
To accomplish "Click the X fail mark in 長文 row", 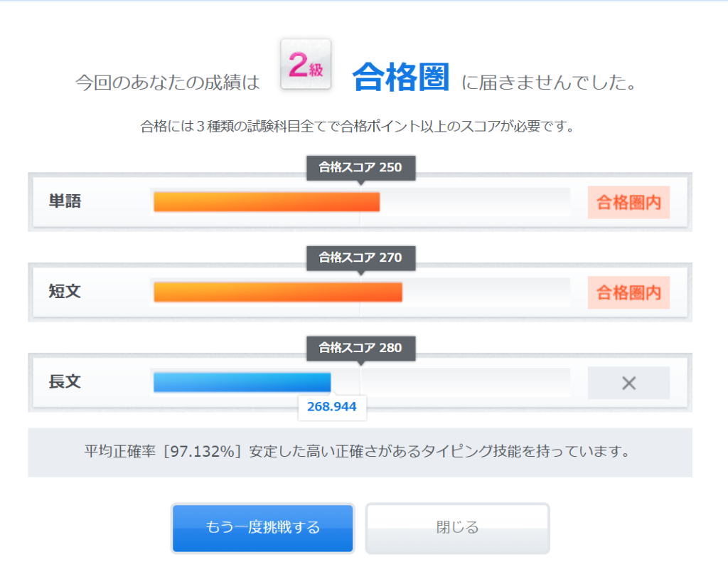I will 628,383.
